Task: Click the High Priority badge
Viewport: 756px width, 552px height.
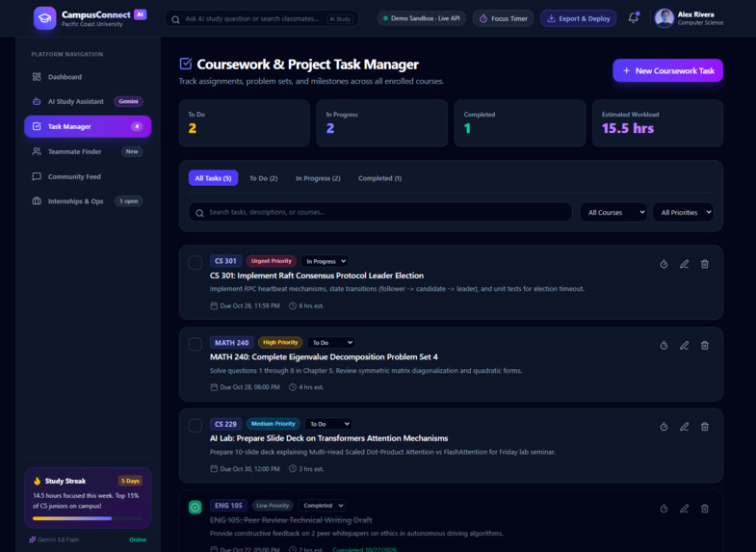Action: 280,342
